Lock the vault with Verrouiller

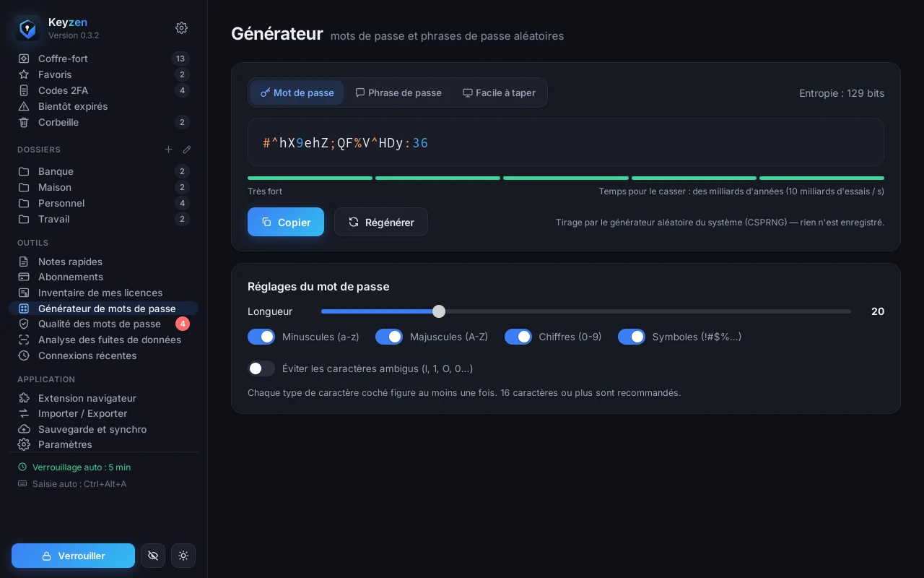[73, 556]
